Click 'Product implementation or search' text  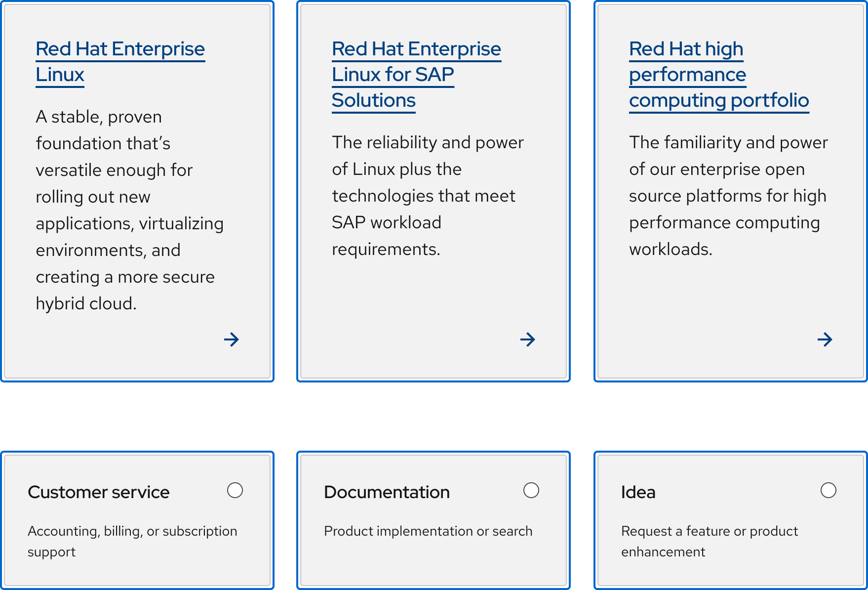(x=428, y=531)
